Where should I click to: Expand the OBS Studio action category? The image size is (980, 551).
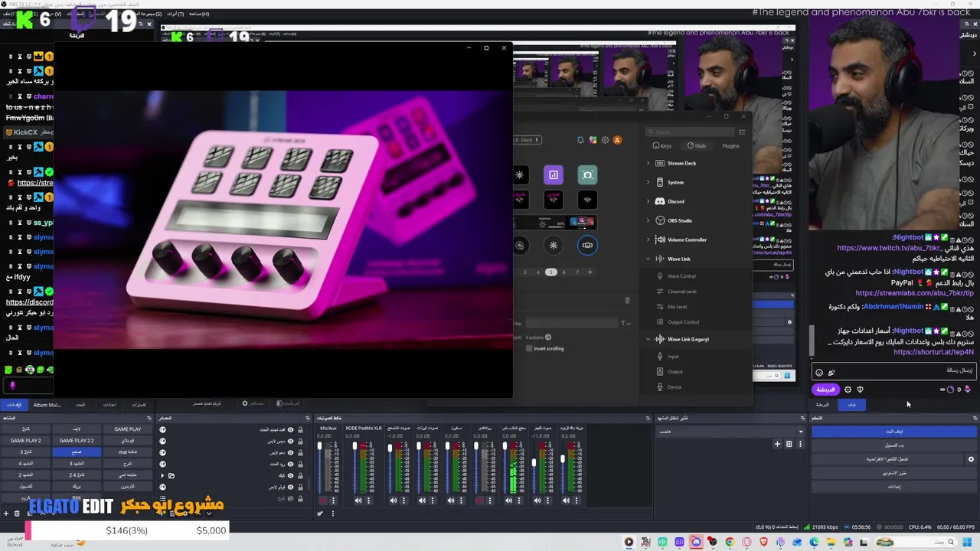[648, 220]
